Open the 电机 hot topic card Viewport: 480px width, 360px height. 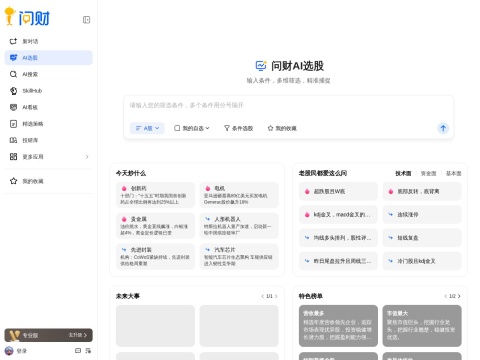click(239, 195)
